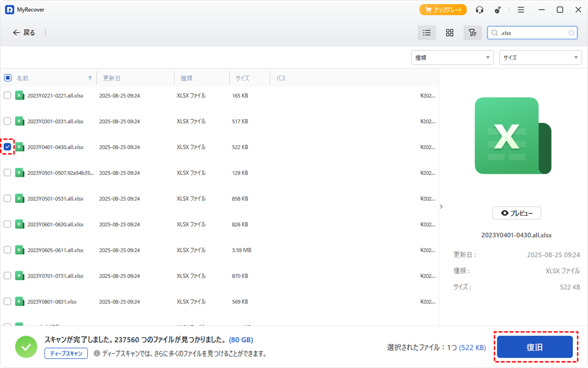Click the selected file size 522 KB text

[x=472, y=347]
